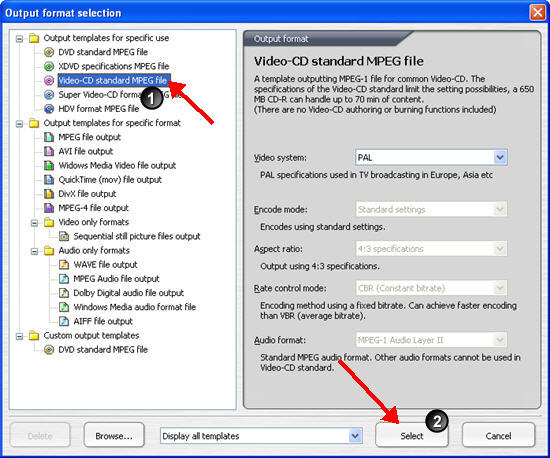Viewport: 550px width, 458px height.
Task: Select Dolby Digital audio file output
Action: [128, 293]
